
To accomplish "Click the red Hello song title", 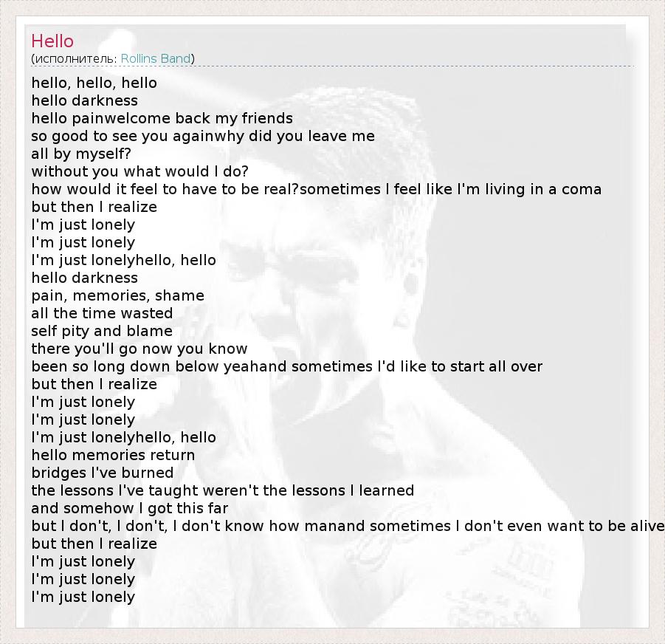I will pyautogui.click(x=52, y=41).
